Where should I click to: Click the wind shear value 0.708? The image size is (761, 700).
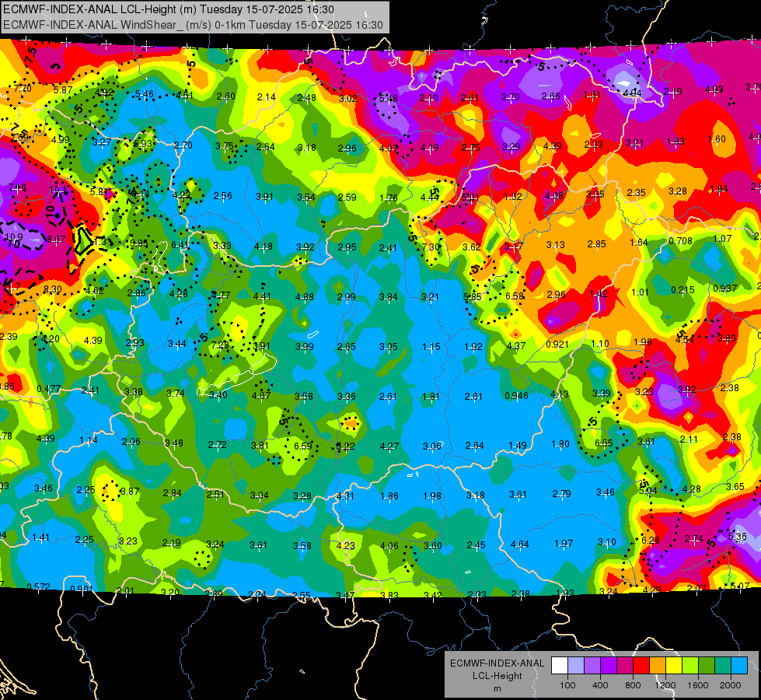tap(680, 241)
